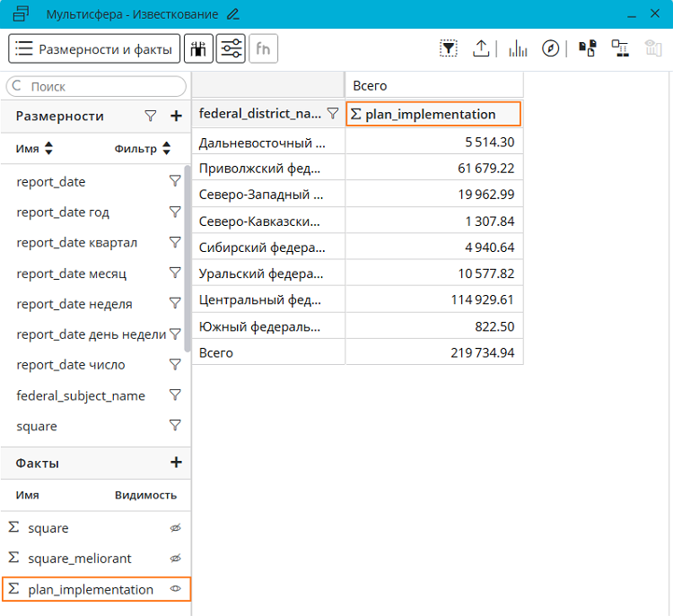673x616 pixels.
Task: Sort dimensions by Фильтр column arrows
Action: coord(166,149)
